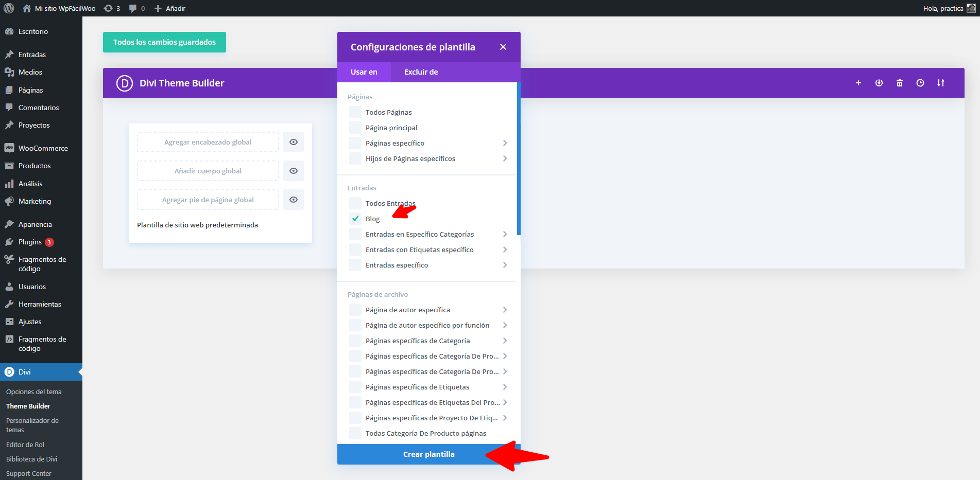Click Agregar encabezado global area
Screen dimensions: 980x480
click(x=208, y=142)
